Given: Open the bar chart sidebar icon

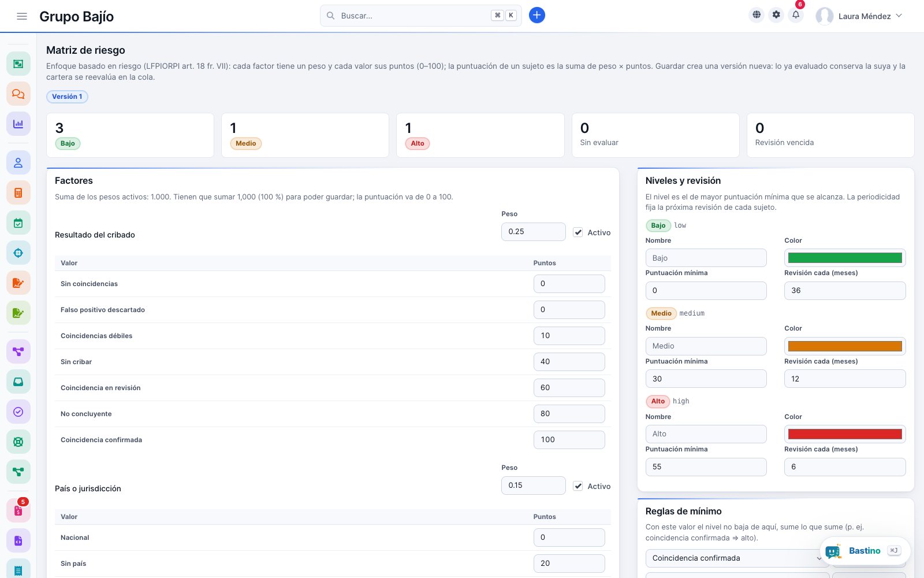Looking at the screenshot, I should click(18, 124).
